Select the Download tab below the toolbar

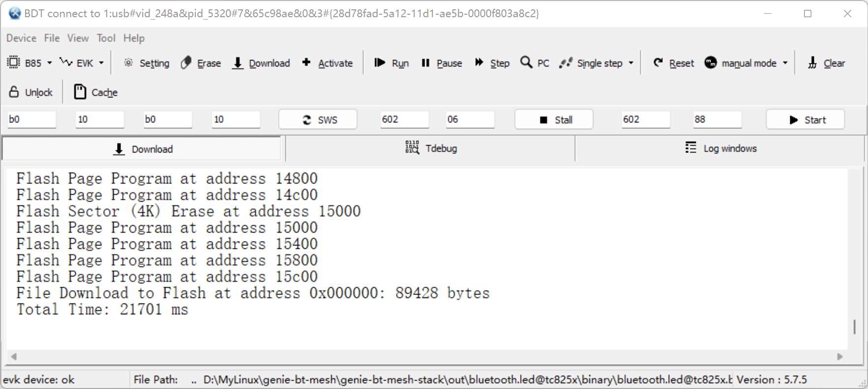(142, 149)
